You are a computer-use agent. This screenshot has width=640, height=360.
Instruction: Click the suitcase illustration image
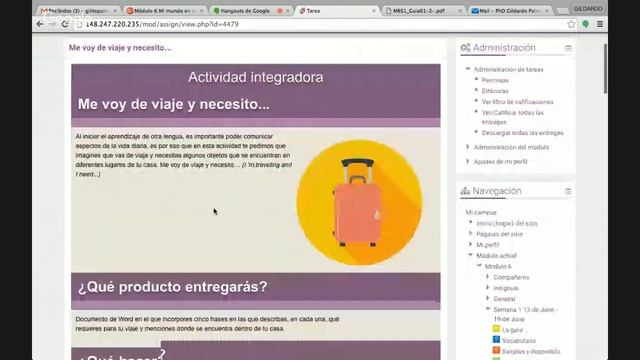click(359, 202)
